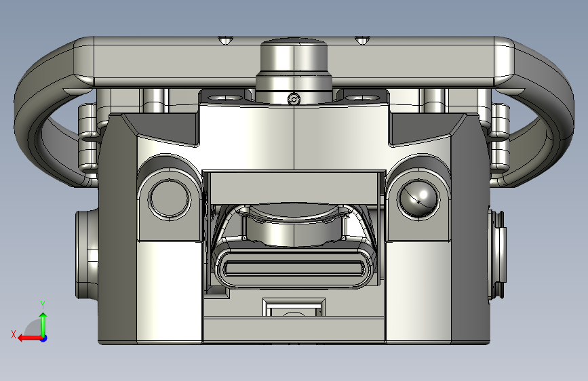
Task: Select the small screw below the top knob
Action: 294,100
